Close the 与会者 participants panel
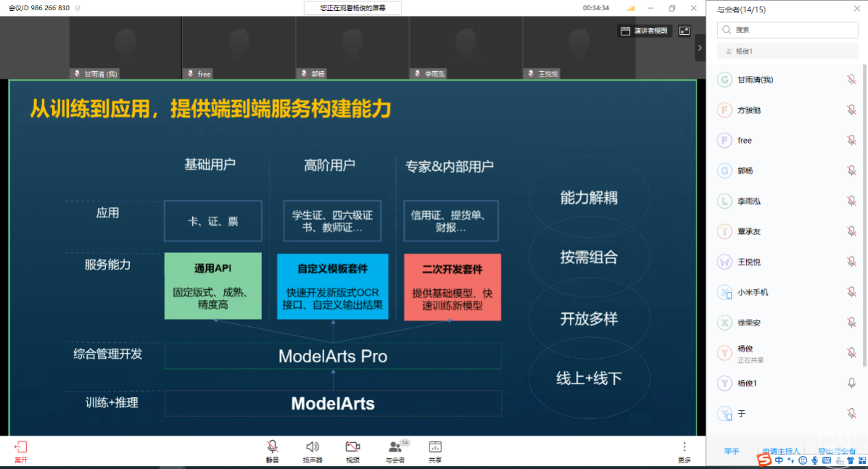The image size is (868, 469). 857,9
